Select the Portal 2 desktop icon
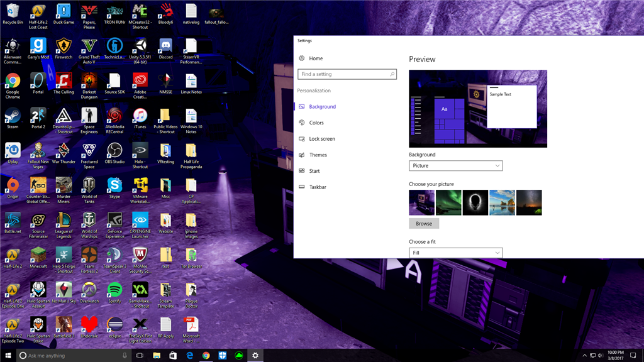The image size is (644, 362). point(38,119)
